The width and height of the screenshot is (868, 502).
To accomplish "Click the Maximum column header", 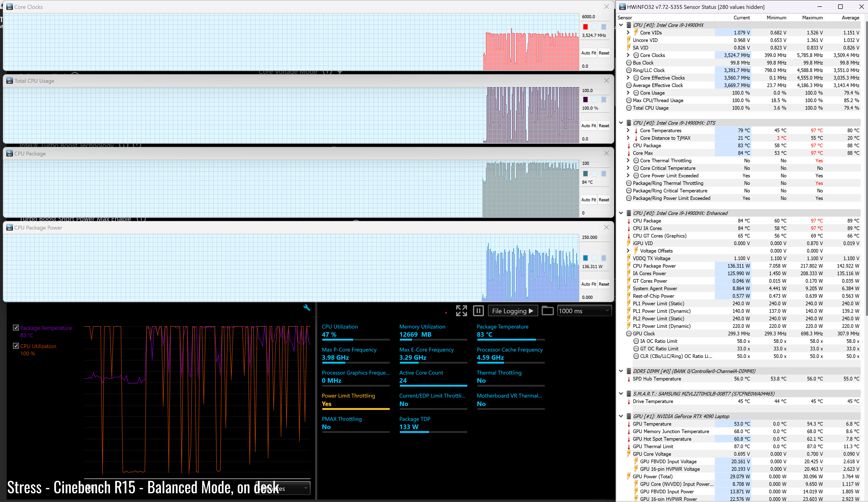I will (812, 18).
